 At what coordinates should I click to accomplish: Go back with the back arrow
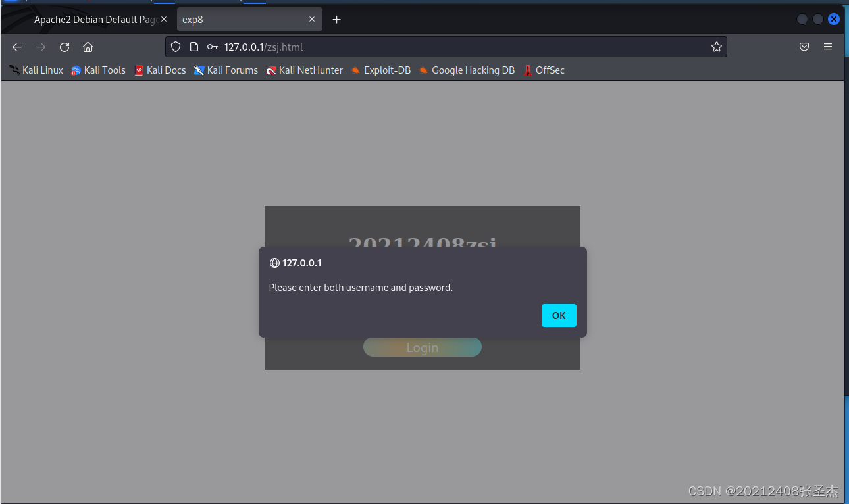coord(17,47)
